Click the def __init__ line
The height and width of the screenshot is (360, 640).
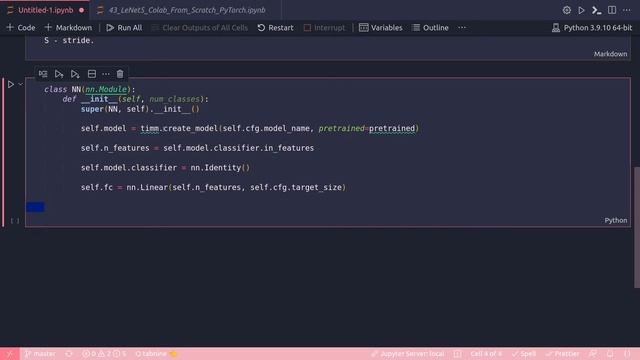pos(135,99)
